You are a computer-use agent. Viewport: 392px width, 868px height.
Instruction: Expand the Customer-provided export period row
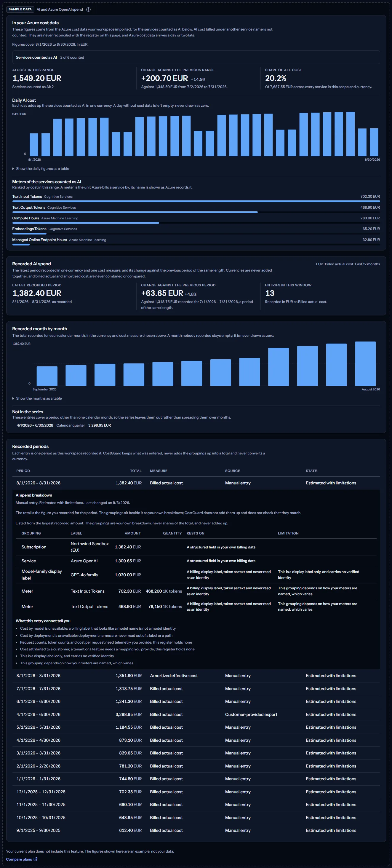196,714
